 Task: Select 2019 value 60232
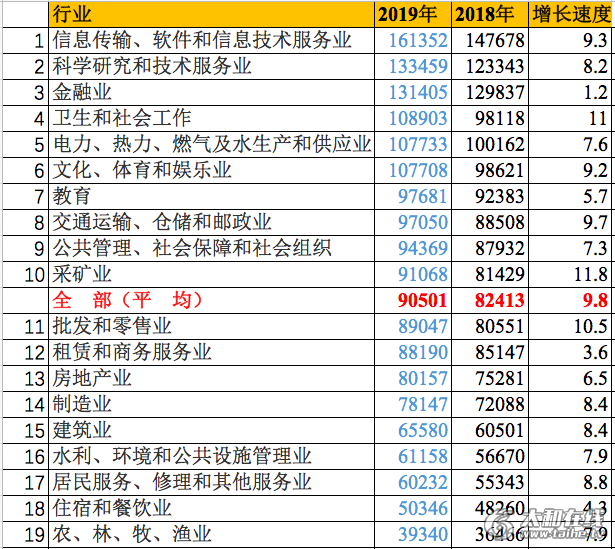(413, 482)
